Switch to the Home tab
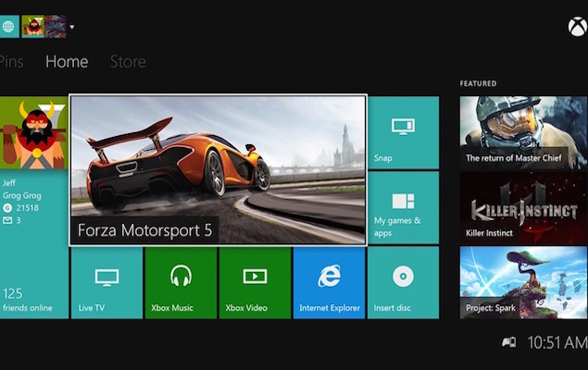This screenshot has height=370, width=588. (67, 62)
